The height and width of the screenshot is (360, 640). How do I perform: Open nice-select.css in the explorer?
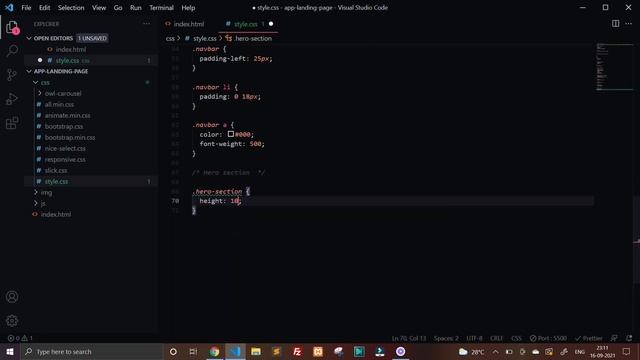coord(65,148)
